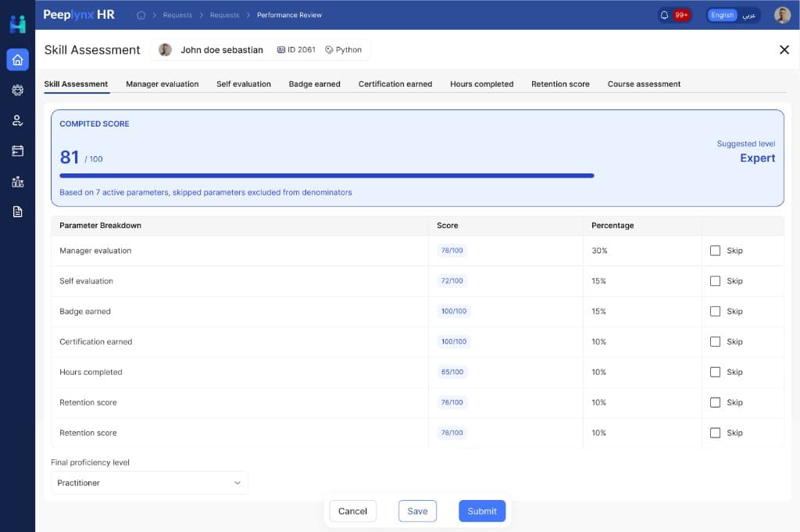Click the 78/100 Manager evaluation score chip
This screenshot has width=800, height=532.
click(452, 251)
